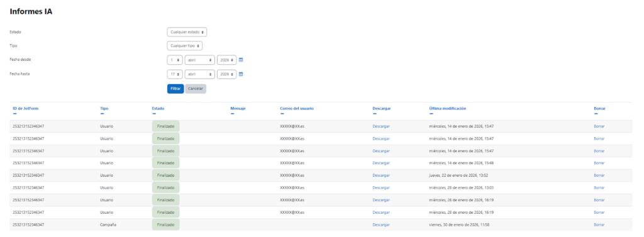This screenshot has width=644, height=237.
Task: Click the Filtrar button
Action: [x=175, y=89]
